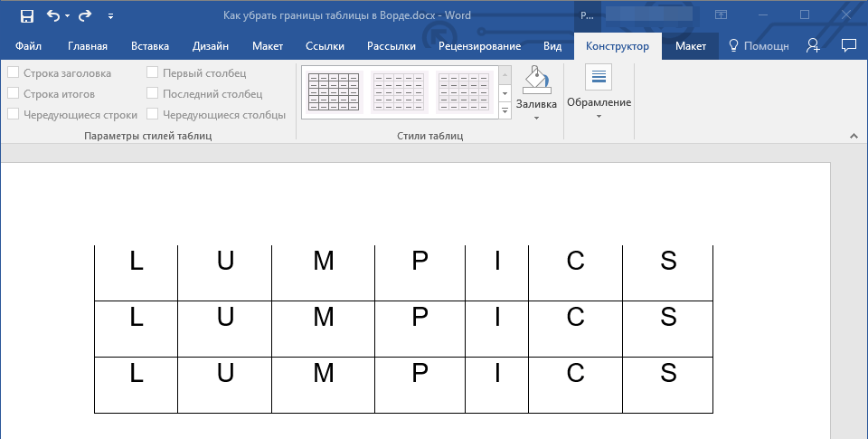
Task: Open the Файл menu
Action: [x=28, y=46]
